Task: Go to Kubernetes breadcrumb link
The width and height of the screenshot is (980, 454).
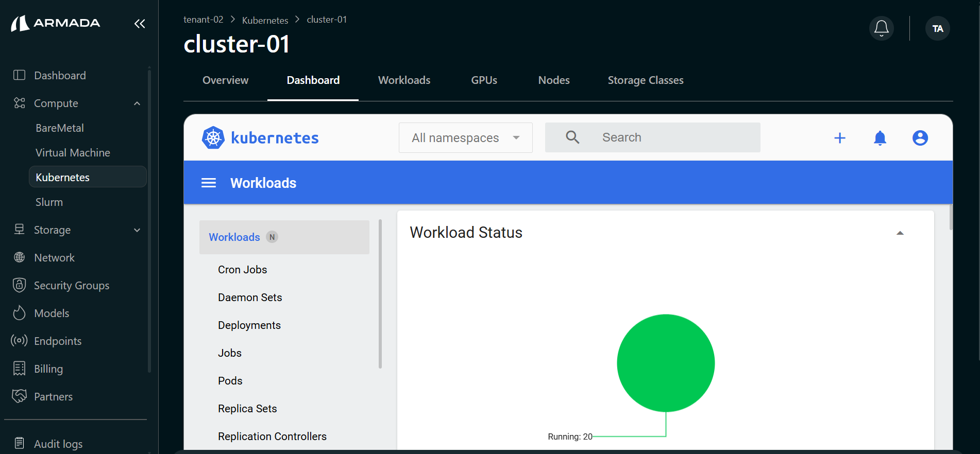Action: click(265, 20)
